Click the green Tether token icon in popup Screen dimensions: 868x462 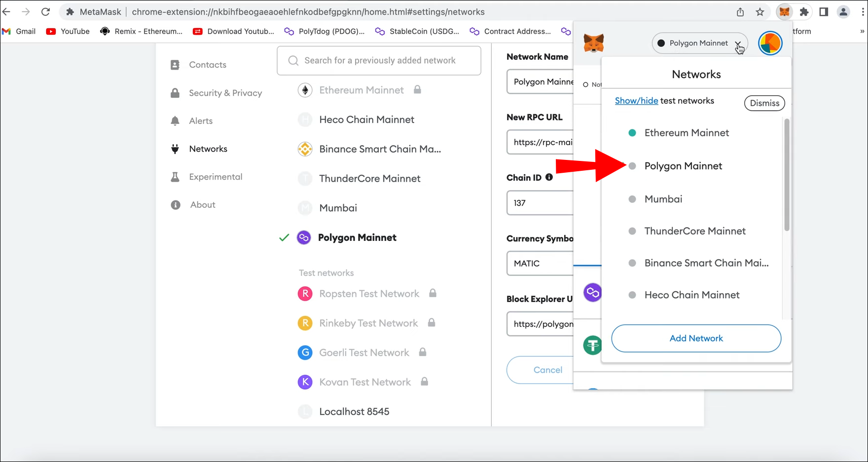(592, 345)
